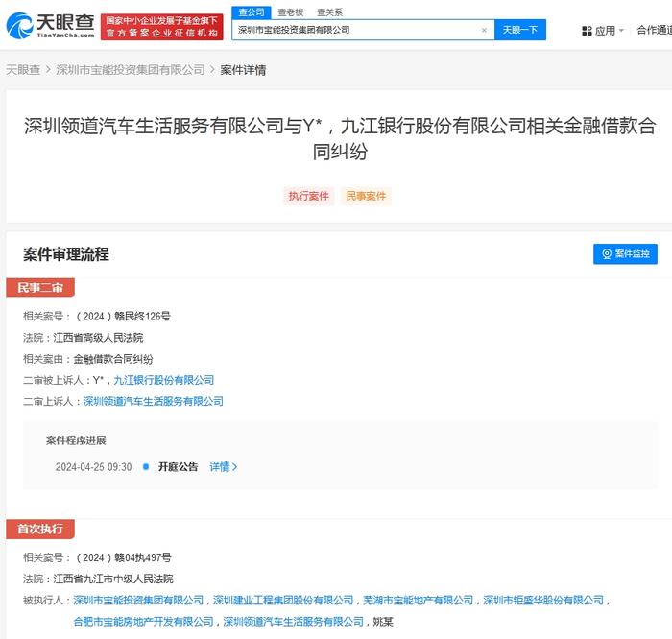Open the 应用 grid icon menu
Image resolution: width=672 pixels, height=639 pixels.
(587, 31)
